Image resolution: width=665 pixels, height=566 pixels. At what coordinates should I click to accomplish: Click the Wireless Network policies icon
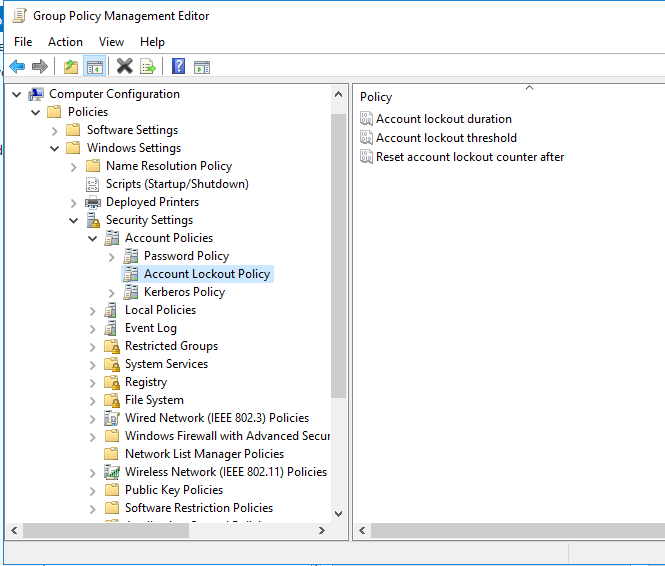[112, 472]
